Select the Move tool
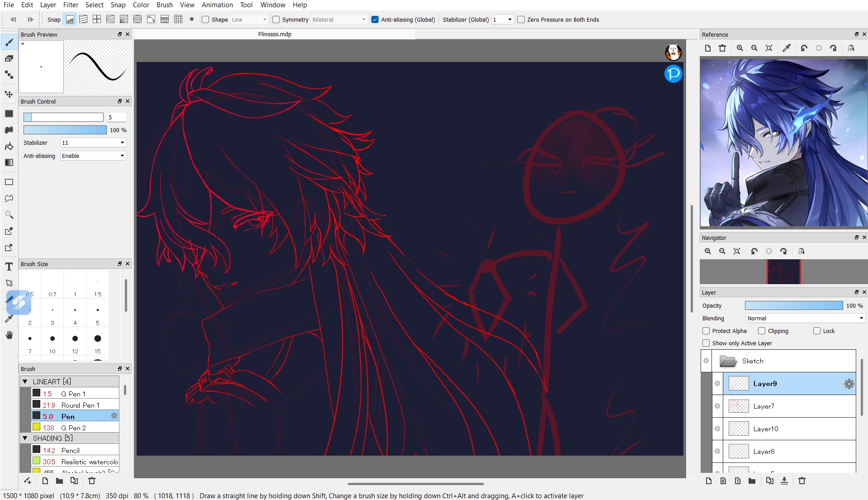 [x=9, y=94]
